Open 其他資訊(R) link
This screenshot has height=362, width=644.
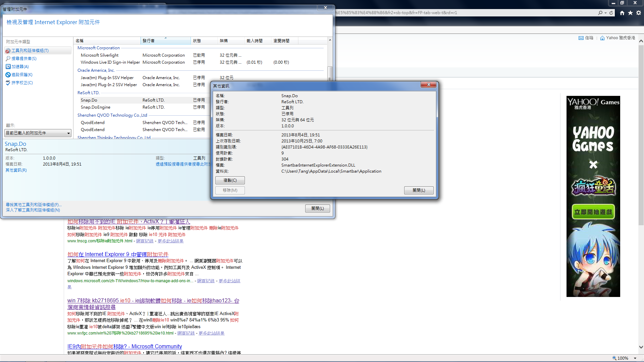(16, 170)
